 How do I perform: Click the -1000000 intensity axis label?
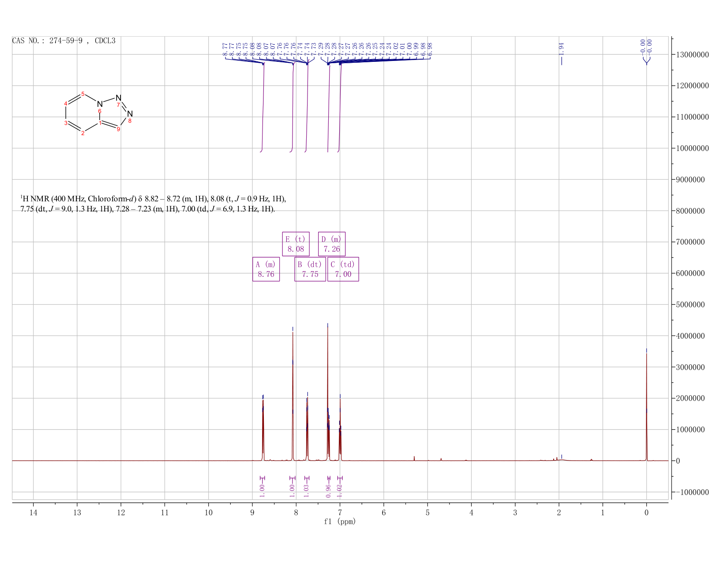[692, 492]
